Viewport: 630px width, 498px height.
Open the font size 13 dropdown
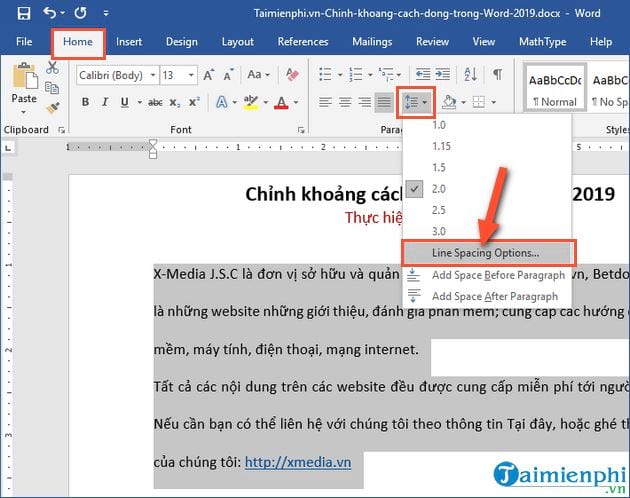(x=192, y=75)
